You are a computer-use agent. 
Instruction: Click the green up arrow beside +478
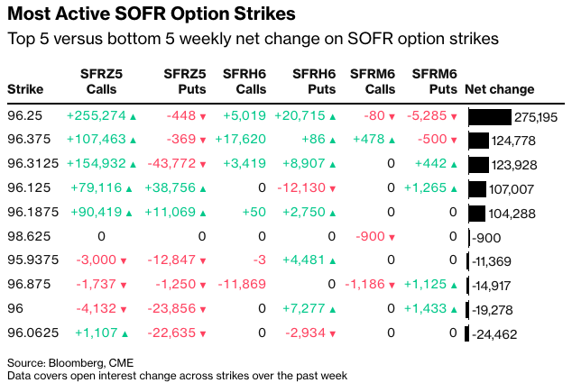pyautogui.click(x=391, y=141)
